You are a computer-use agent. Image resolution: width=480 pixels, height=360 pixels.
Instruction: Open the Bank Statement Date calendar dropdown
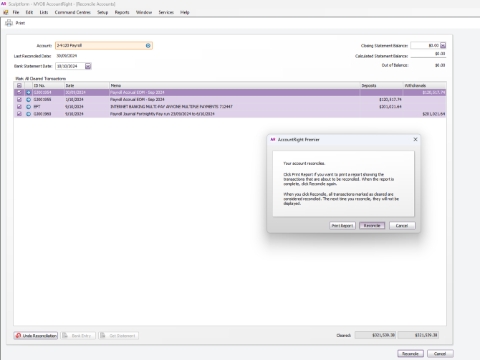[88, 66]
